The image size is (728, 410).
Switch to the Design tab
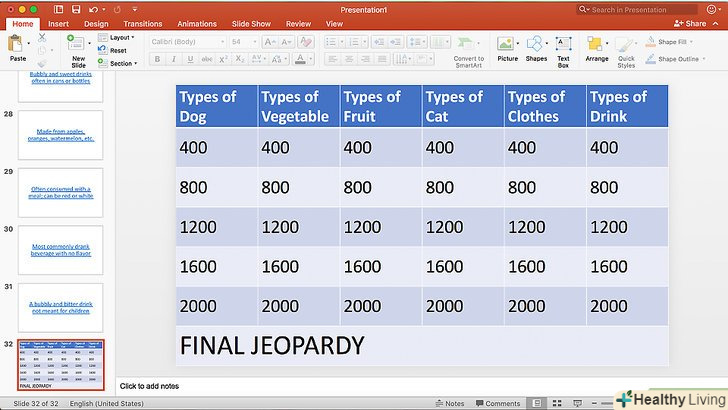pos(96,24)
